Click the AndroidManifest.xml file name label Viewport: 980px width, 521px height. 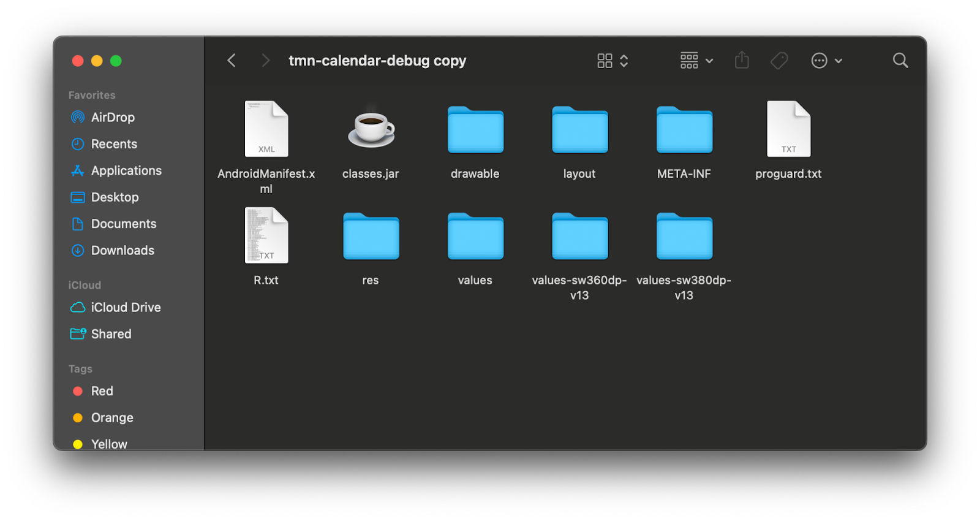point(266,181)
